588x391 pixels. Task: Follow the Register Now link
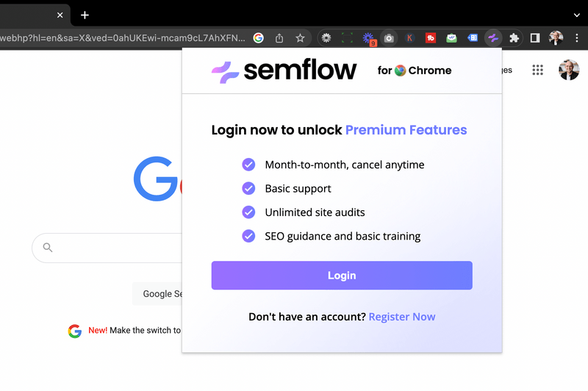[401, 317]
